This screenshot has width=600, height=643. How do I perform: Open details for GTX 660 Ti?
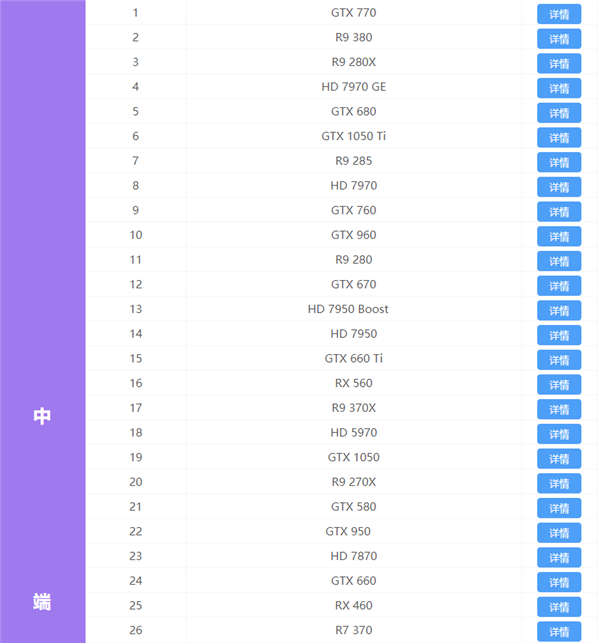(559, 360)
